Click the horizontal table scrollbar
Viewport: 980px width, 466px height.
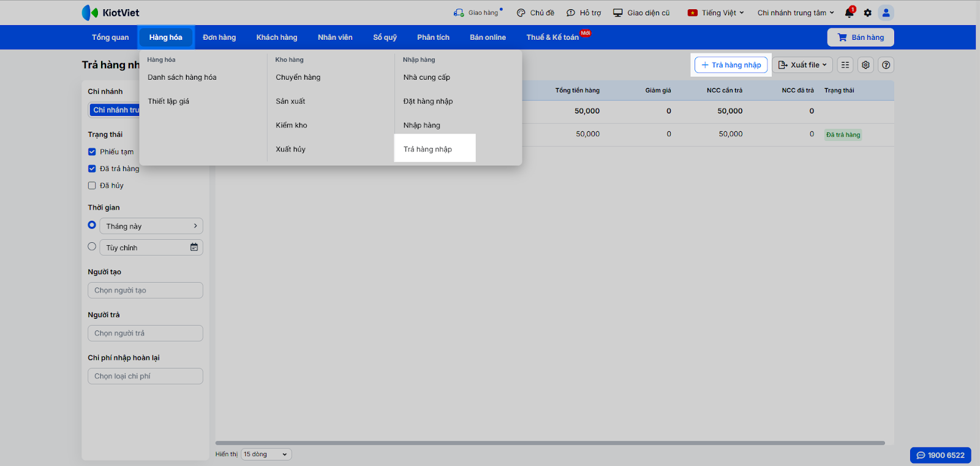tap(550, 443)
